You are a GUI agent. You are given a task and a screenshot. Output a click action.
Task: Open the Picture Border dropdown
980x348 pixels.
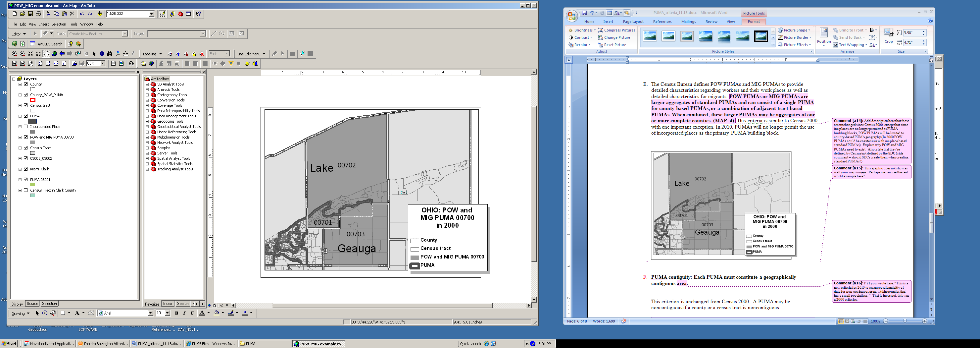[810, 37]
